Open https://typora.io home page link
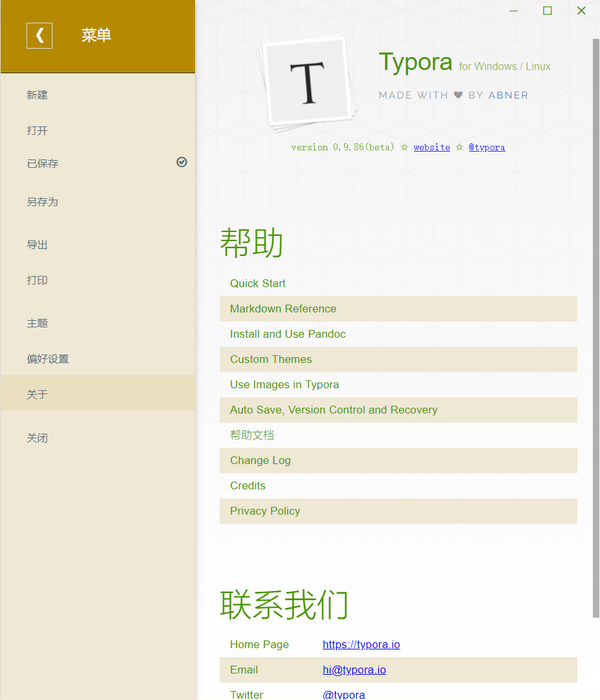The image size is (600, 700). (361, 645)
